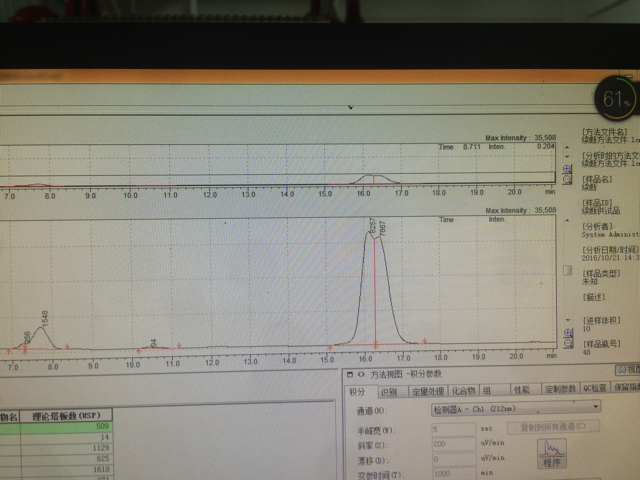
Task: Click the <> arrows icon in 方法视图 header
Action: 361,374
